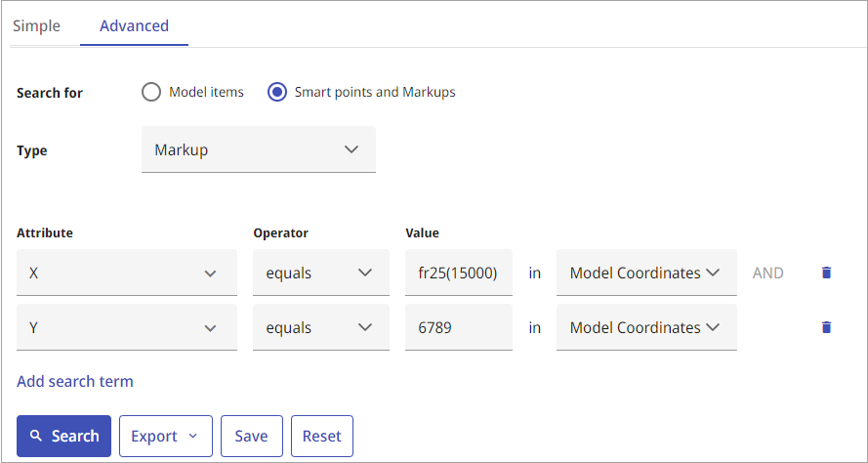Change Model Coordinates in the Y row
This screenshot has height=463, width=868.
click(646, 327)
